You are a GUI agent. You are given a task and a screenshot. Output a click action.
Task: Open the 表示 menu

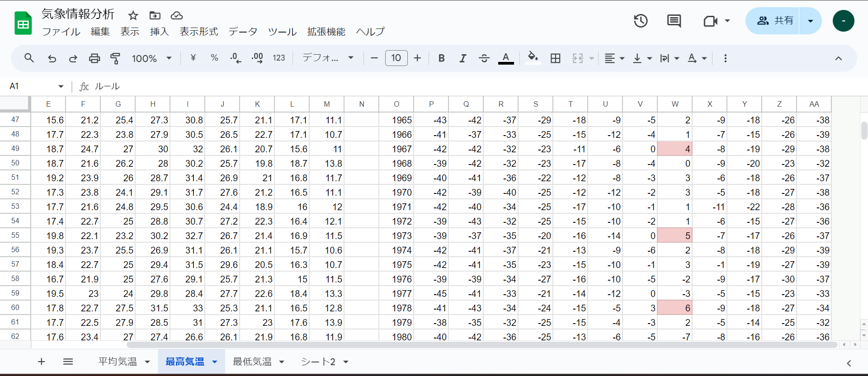point(130,32)
